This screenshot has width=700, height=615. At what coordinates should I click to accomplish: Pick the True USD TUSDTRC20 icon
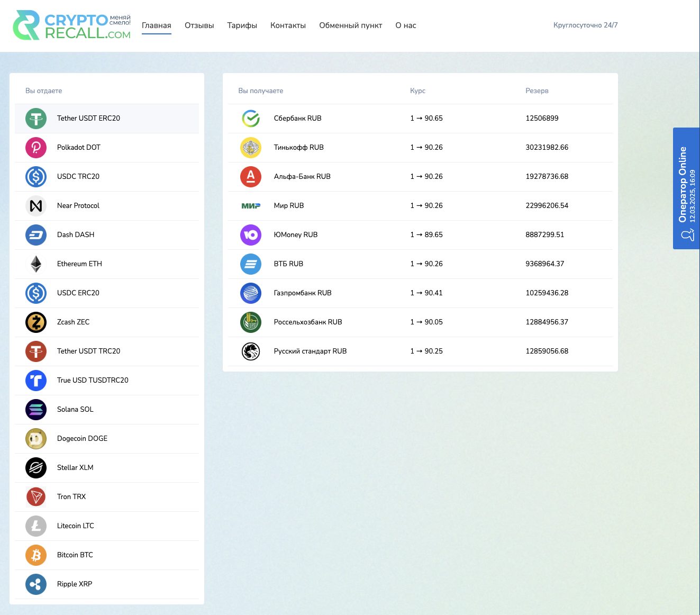coord(36,381)
